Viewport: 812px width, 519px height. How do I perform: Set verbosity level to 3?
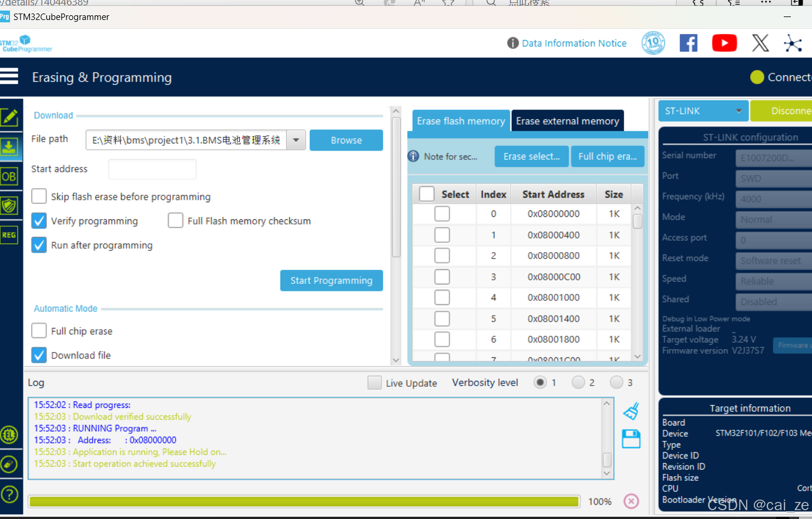[x=616, y=383]
